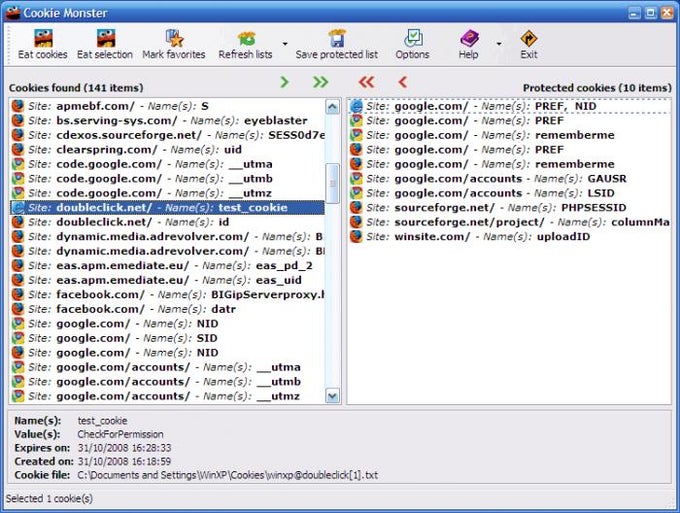The width and height of the screenshot is (680, 513).
Task: Select protected google.com/accounts GAUSR row
Action: pos(510,179)
